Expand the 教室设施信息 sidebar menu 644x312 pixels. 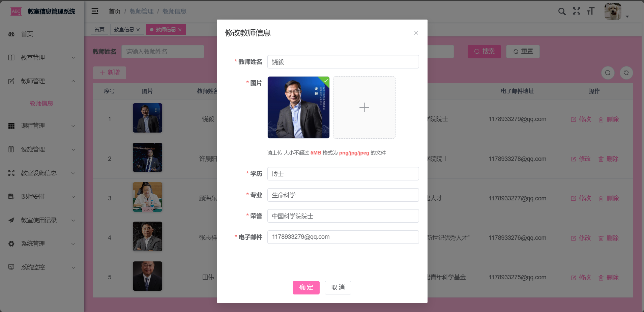42,173
